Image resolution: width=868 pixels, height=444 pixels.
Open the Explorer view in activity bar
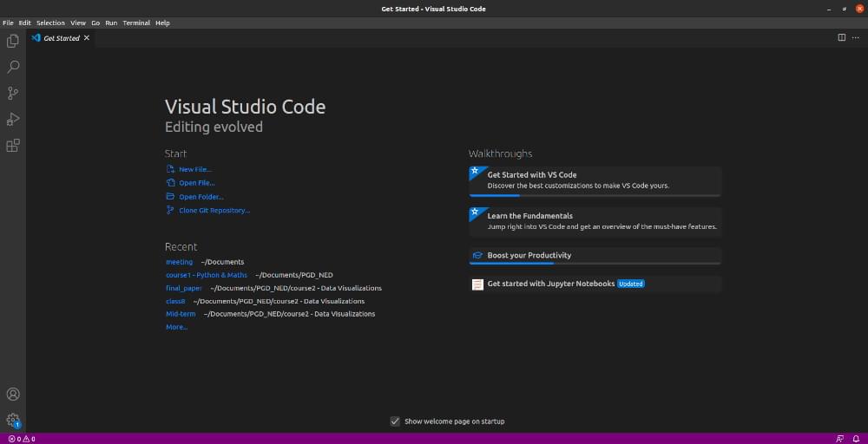point(13,41)
